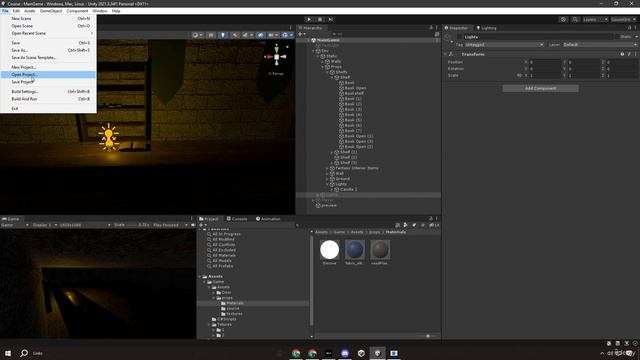This screenshot has height=360, width=640.
Task: Click the Step frame button
Action: coord(331,19)
